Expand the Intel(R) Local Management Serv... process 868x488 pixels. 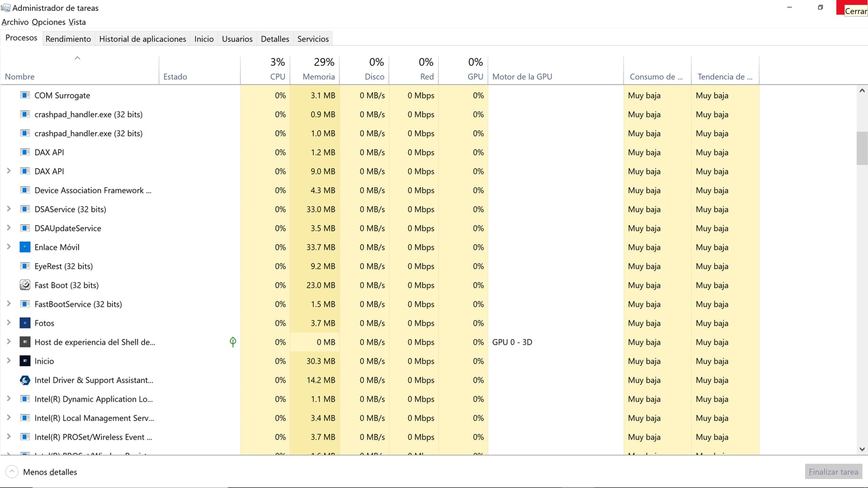tap(9, 418)
